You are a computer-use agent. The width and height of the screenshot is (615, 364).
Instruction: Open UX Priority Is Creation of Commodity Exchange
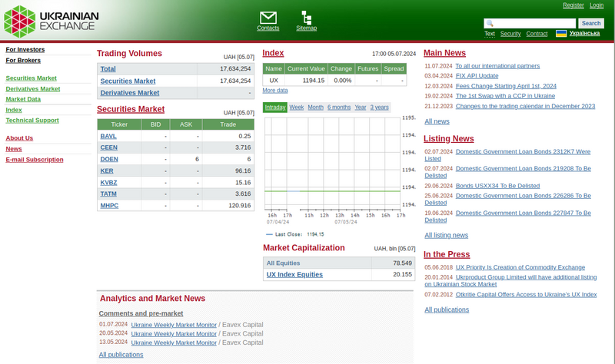pos(520,267)
